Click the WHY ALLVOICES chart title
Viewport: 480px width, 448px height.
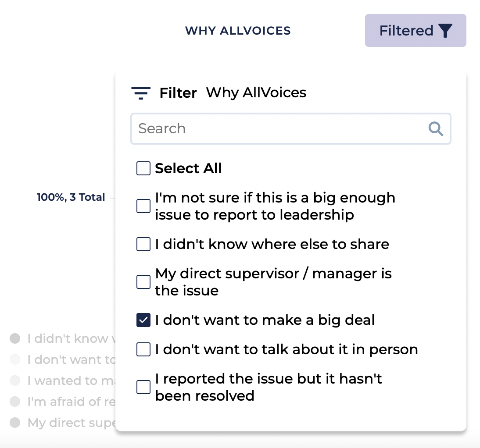238,31
